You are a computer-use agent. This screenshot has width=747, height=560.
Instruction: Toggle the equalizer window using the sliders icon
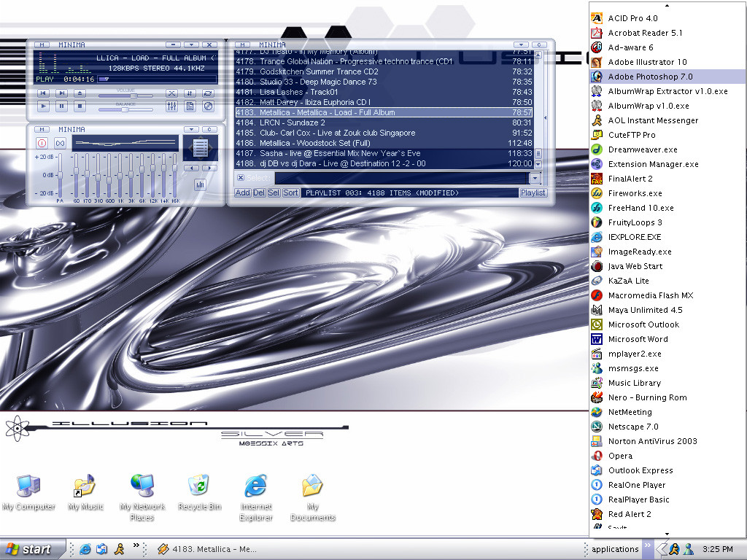(x=172, y=106)
